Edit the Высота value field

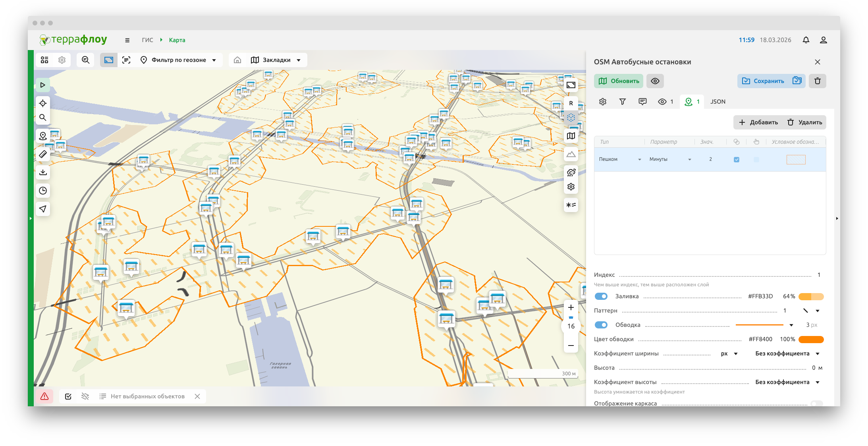pos(814,368)
